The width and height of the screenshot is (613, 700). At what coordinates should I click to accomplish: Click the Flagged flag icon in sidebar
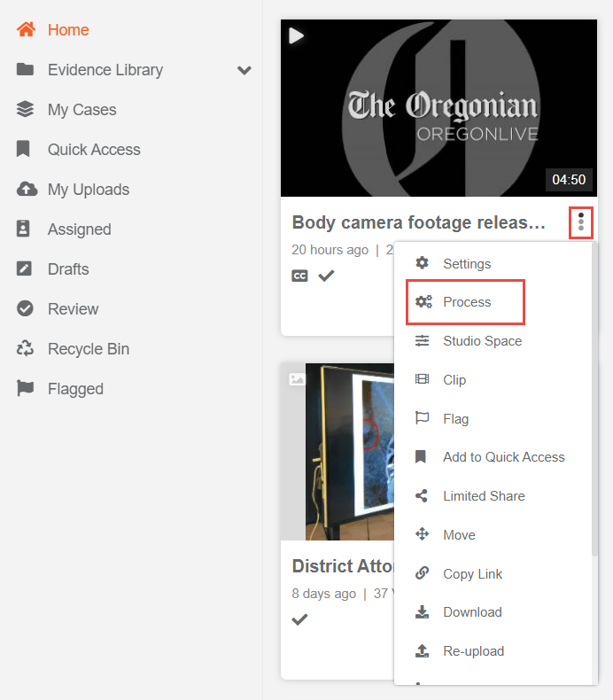click(26, 389)
